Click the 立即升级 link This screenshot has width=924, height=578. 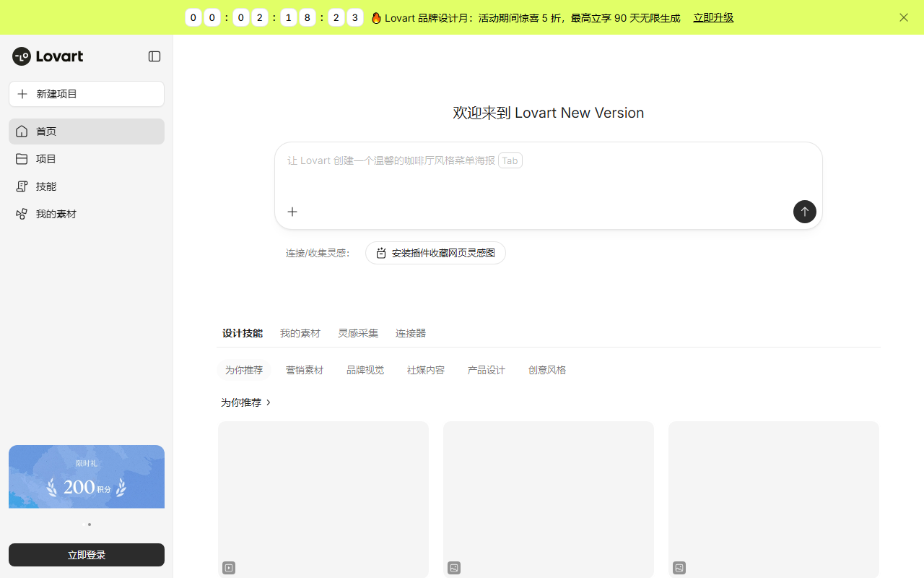click(x=713, y=17)
